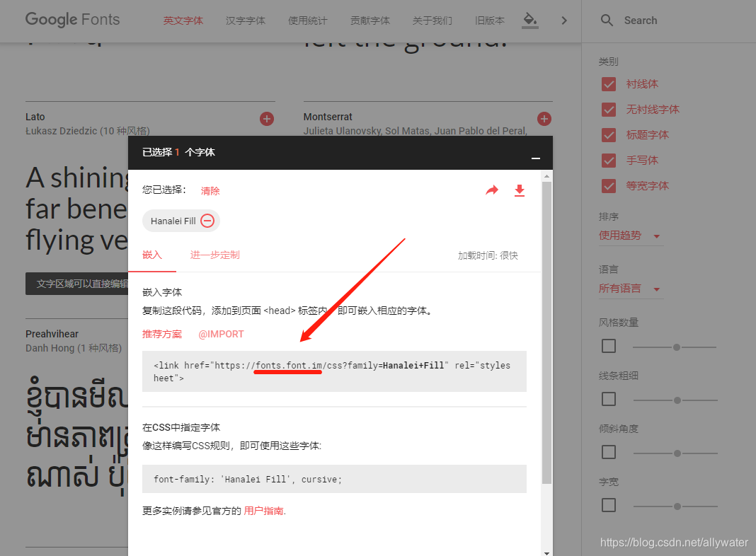
Task: Open the 汉字字体 nav tab
Action: tap(246, 21)
